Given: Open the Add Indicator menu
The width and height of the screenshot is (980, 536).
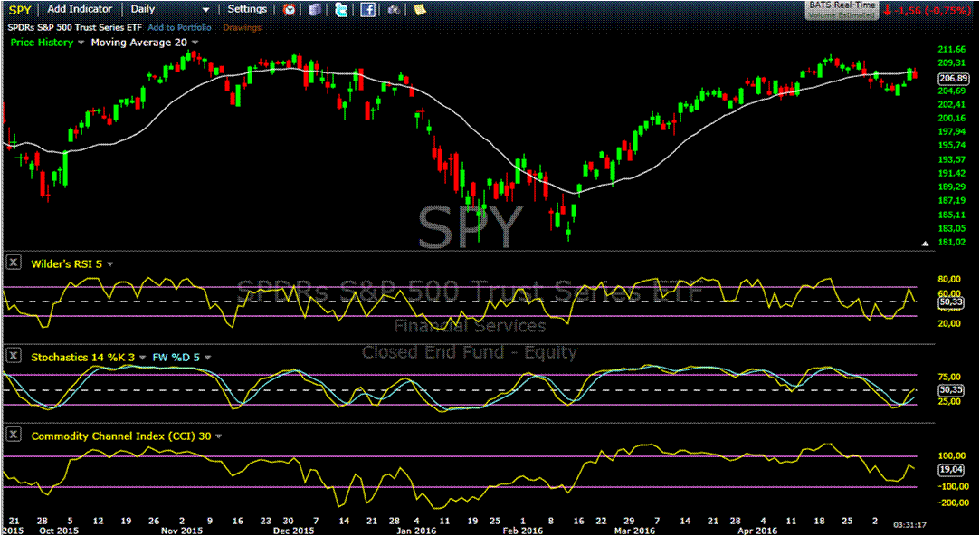Looking at the screenshot, I should coord(80,9).
